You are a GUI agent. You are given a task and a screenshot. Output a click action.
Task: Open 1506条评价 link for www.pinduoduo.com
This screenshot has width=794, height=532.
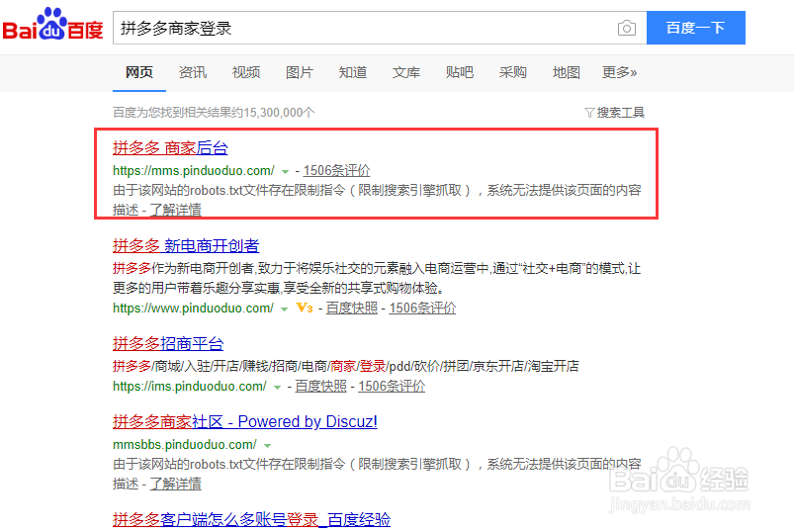[x=422, y=308]
